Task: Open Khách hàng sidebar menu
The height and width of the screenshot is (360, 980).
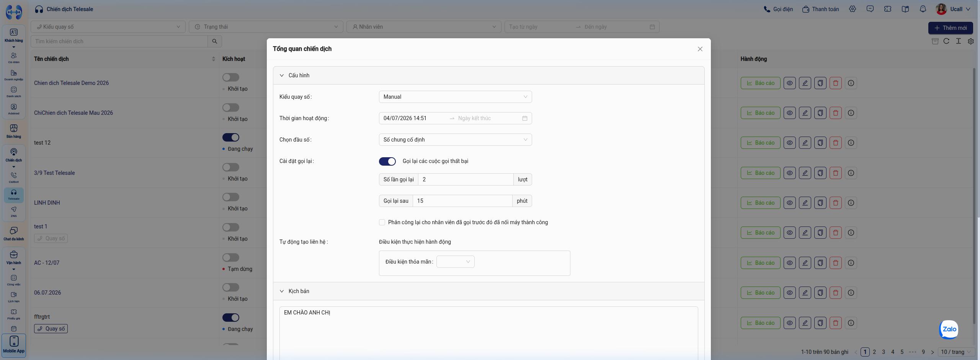Action: coord(14,35)
